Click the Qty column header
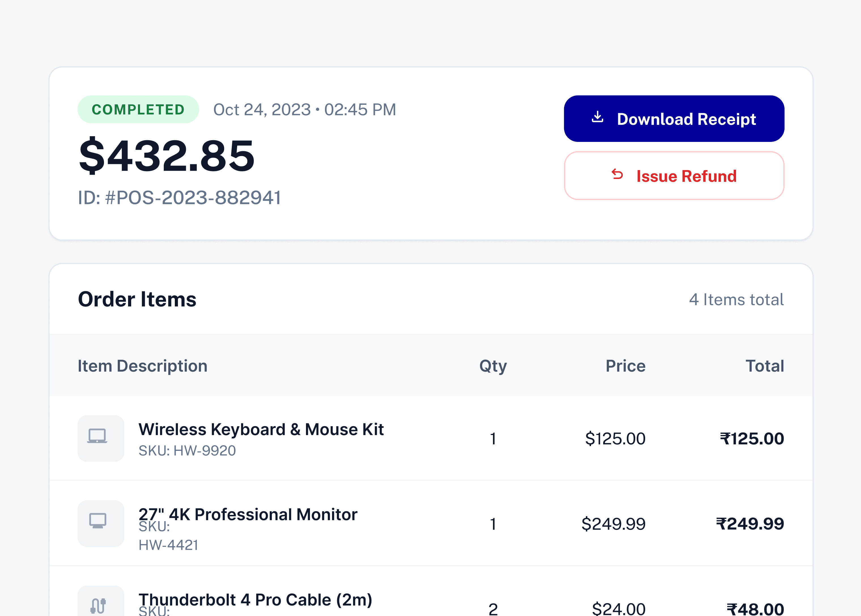Screen dimensions: 861x616 pyautogui.click(x=492, y=366)
